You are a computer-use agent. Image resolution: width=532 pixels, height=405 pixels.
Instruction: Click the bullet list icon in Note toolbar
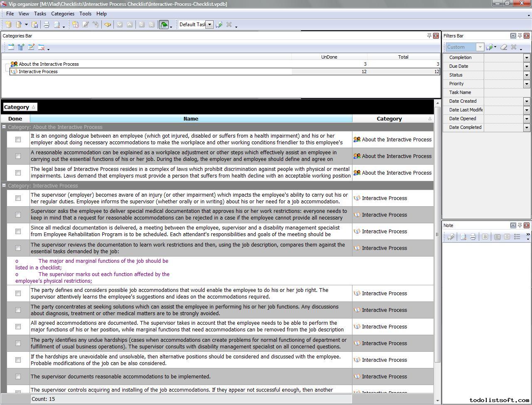click(517, 237)
